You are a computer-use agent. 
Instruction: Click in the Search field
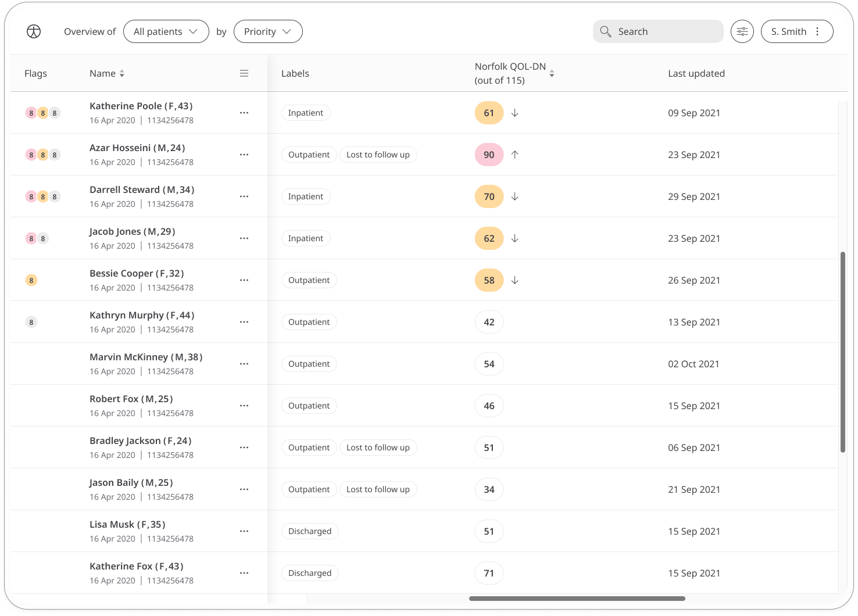point(658,31)
